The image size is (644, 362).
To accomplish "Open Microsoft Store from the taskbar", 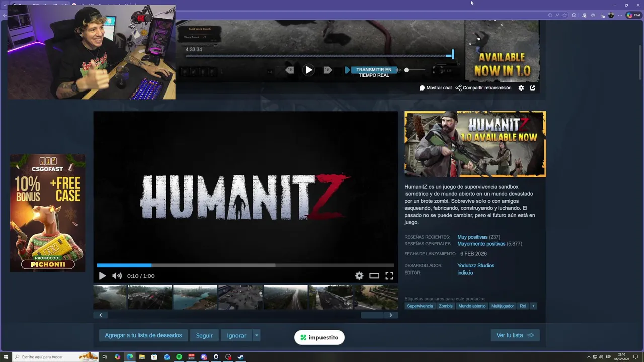I will point(154,357).
